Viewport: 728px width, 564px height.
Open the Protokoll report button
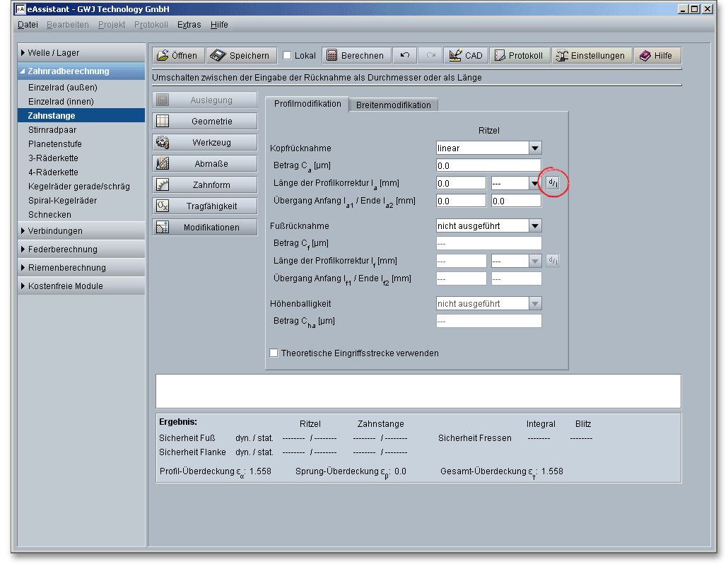coord(519,56)
